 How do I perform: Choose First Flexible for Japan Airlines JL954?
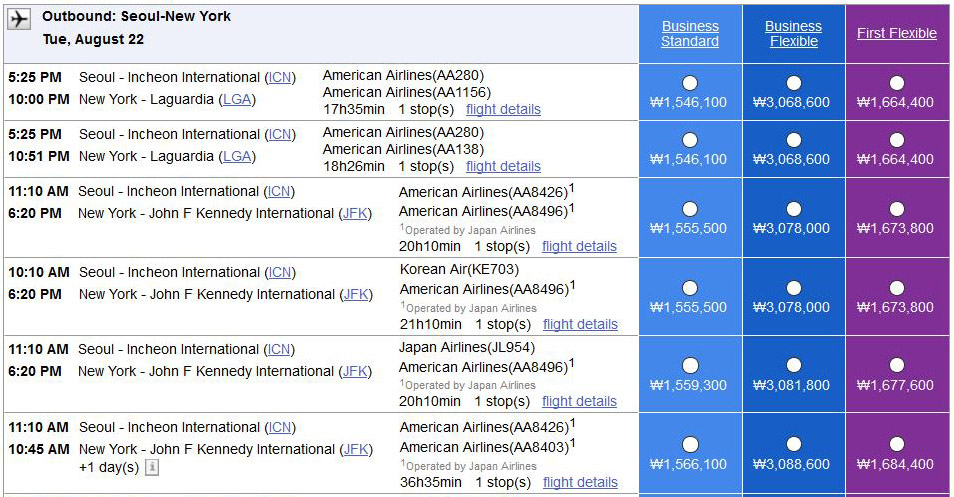(x=897, y=366)
